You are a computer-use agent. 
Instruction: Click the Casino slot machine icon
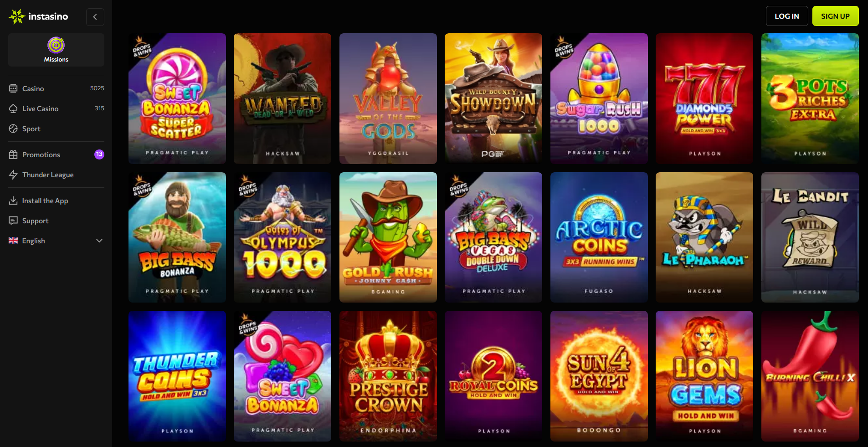13,88
